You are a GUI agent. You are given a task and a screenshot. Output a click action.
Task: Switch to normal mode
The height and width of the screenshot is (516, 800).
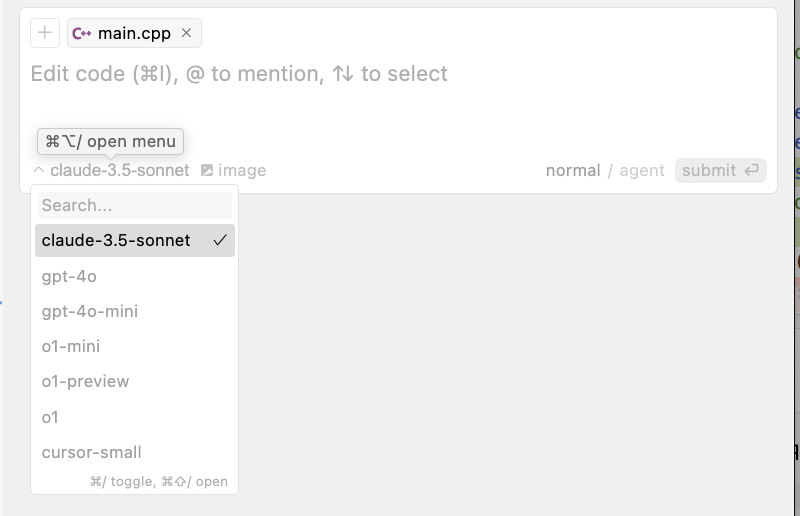click(x=572, y=170)
